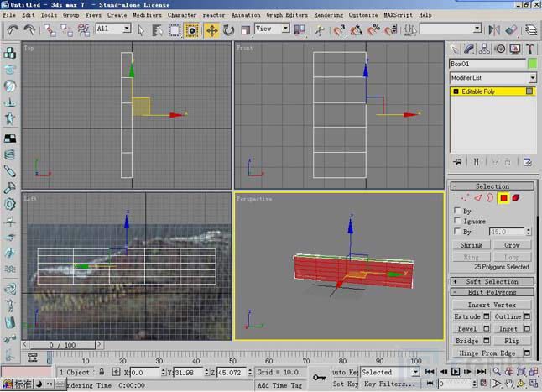Toggle the selection lock padlock icon
Image resolution: width=542 pixels, height=392 pixels.
(x=102, y=372)
